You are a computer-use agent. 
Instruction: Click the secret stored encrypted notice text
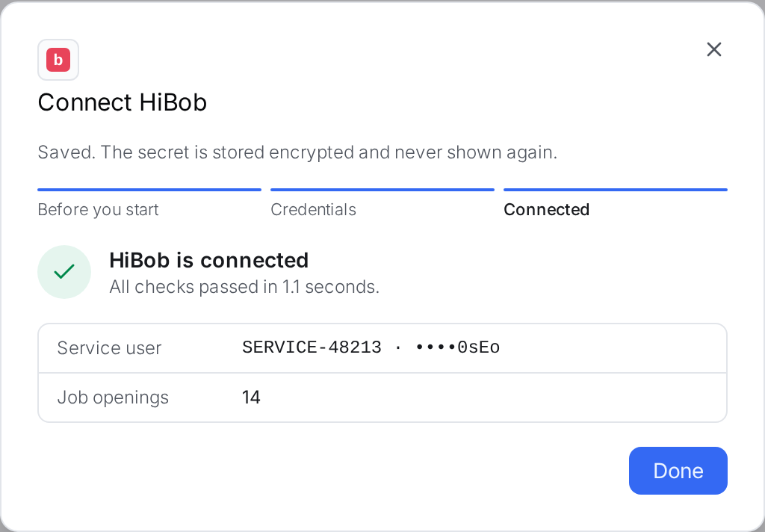[297, 152]
